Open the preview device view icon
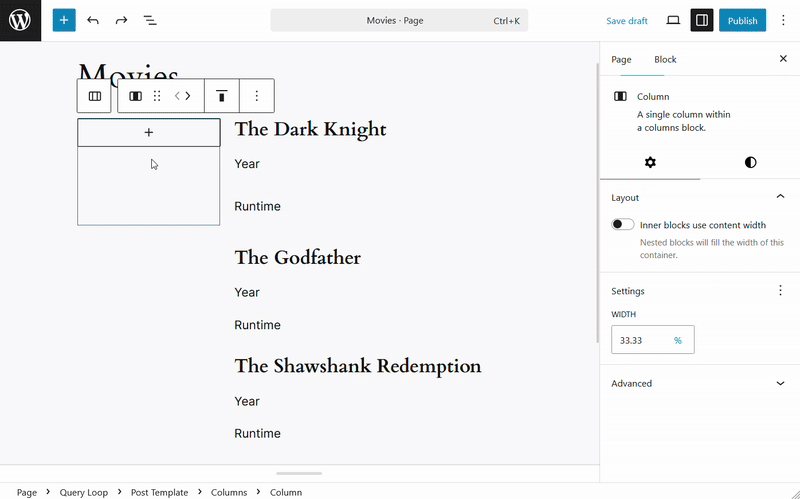Viewport: 800px width, 499px height. pos(673,20)
